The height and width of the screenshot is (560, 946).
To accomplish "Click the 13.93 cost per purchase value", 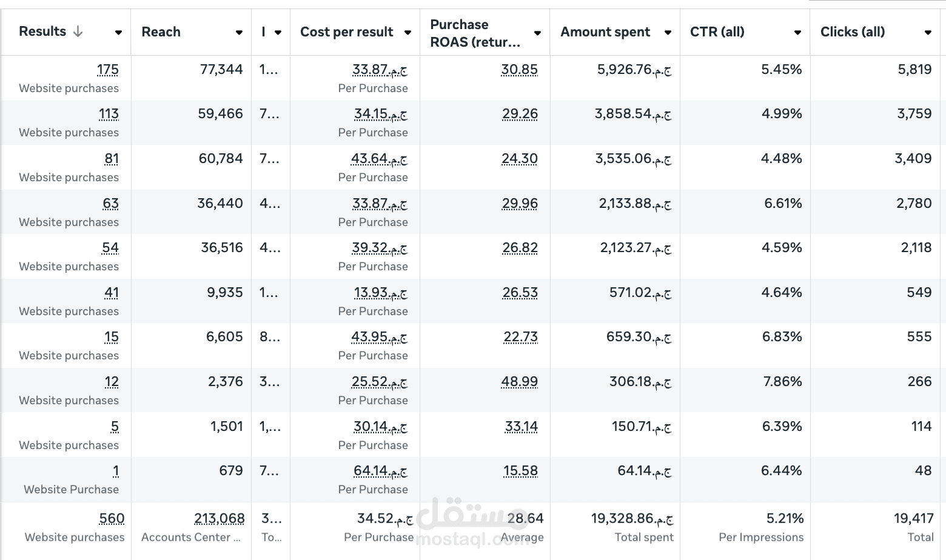I will tap(381, 293).
